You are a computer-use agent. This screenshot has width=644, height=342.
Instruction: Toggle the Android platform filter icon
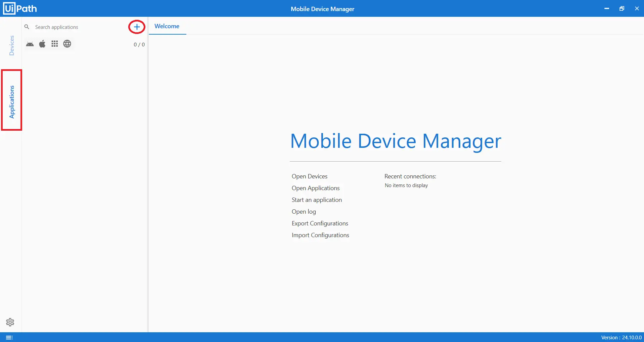(x=30, y=44)
